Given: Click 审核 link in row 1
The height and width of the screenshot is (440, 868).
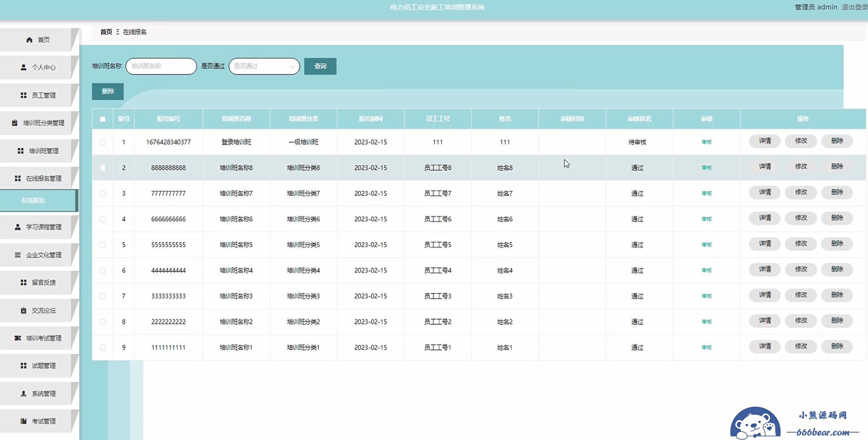Looking at the screenshot, I should pyautogui.click(x=707, y=142).
